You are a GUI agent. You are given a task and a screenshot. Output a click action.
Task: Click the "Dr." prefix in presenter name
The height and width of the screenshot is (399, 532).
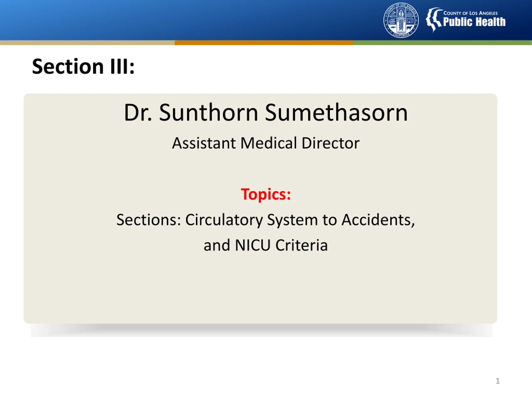[x=138, y=113]
